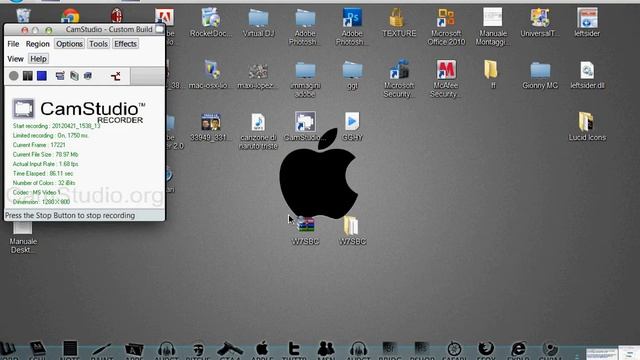Click the 'Number of Colors : 32 iBits' line

point(44,183)
